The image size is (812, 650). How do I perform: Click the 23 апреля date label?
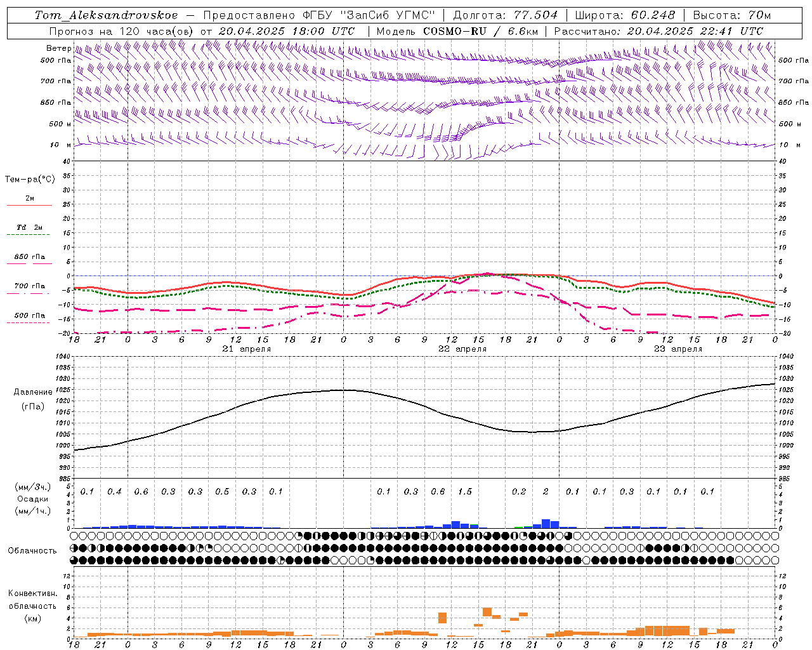point(678,349)
